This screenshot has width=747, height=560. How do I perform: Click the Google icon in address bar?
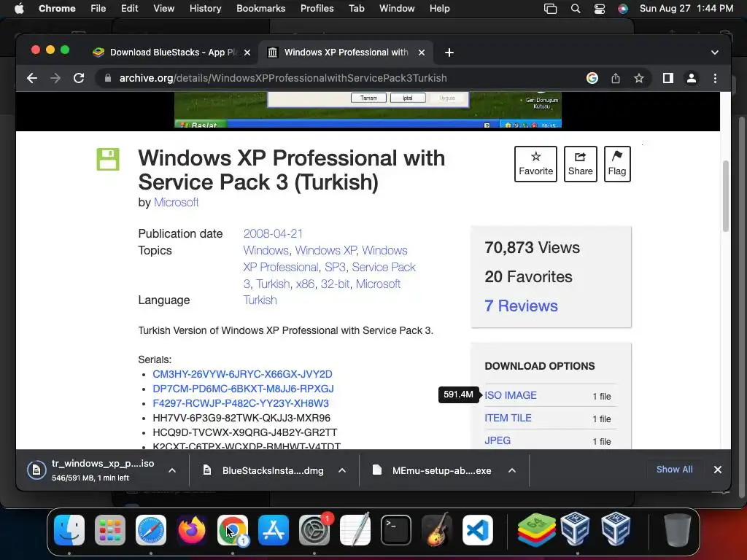(592, 78)
